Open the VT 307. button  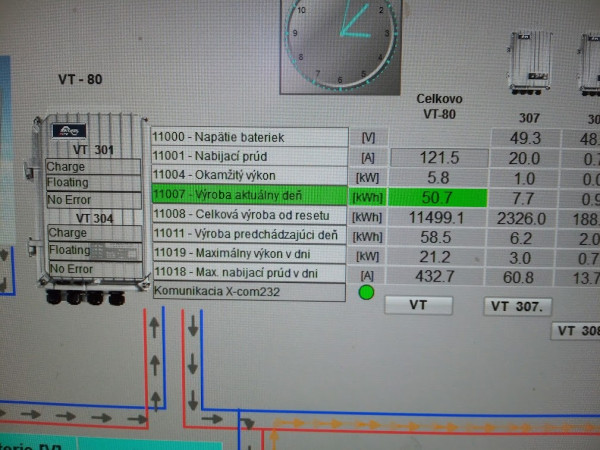coord(517,306)
